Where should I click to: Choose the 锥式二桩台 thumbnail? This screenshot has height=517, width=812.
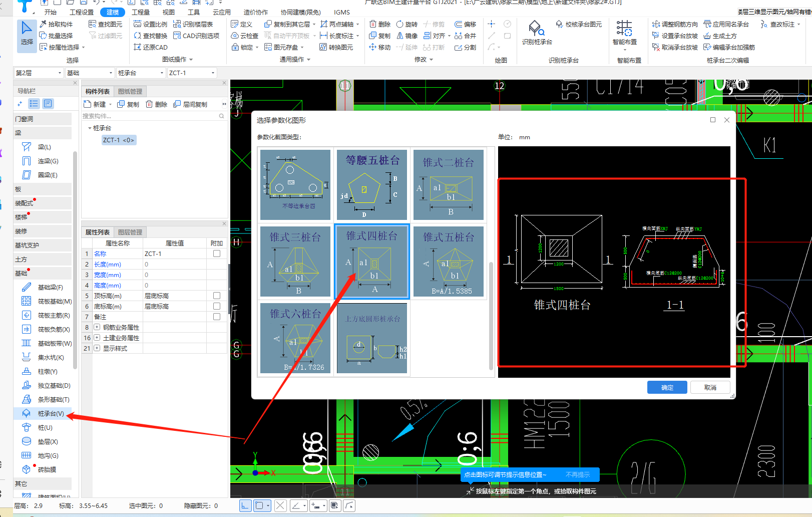tap(449, 185)
